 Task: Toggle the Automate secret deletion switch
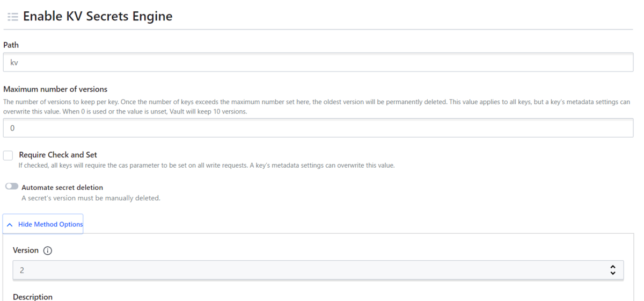12,187
